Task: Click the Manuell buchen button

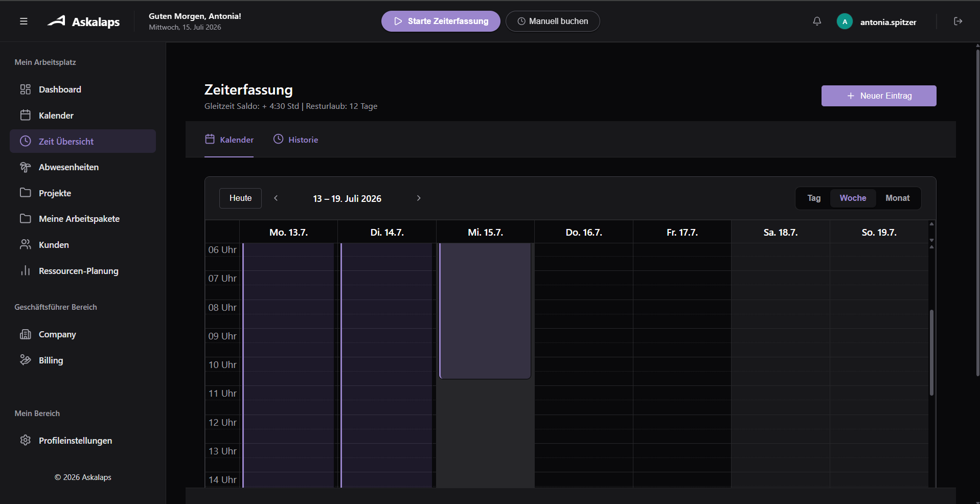Action: [553, 21]
